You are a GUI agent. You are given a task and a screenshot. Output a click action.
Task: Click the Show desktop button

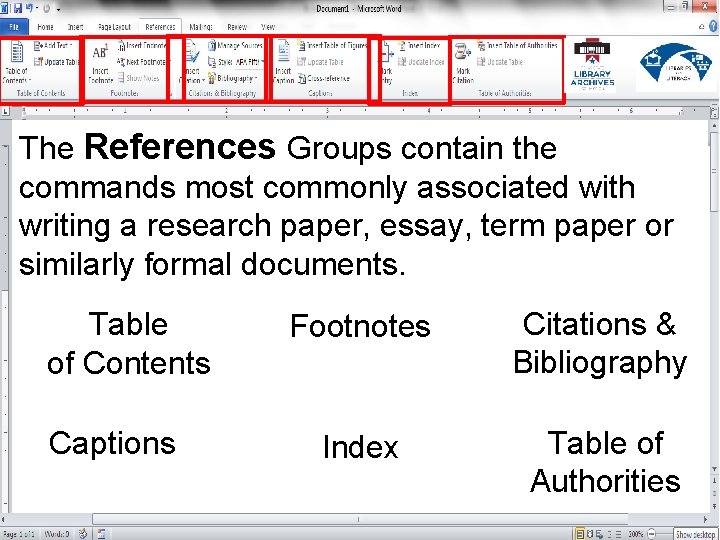coord(696,534)
